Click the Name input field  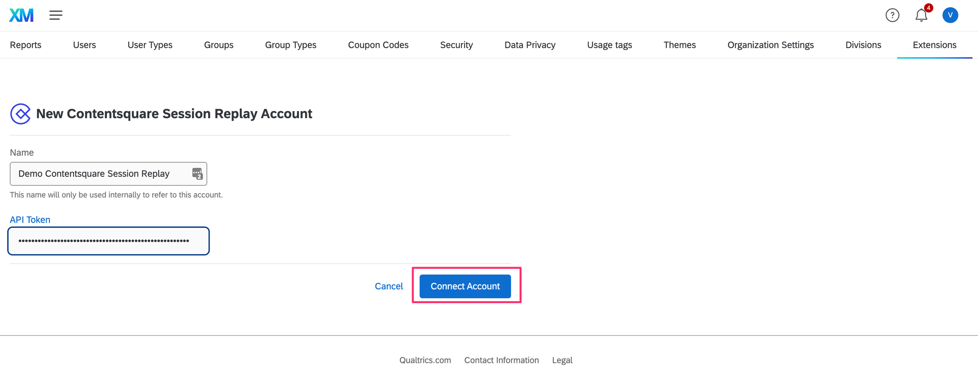pos(109,174)
